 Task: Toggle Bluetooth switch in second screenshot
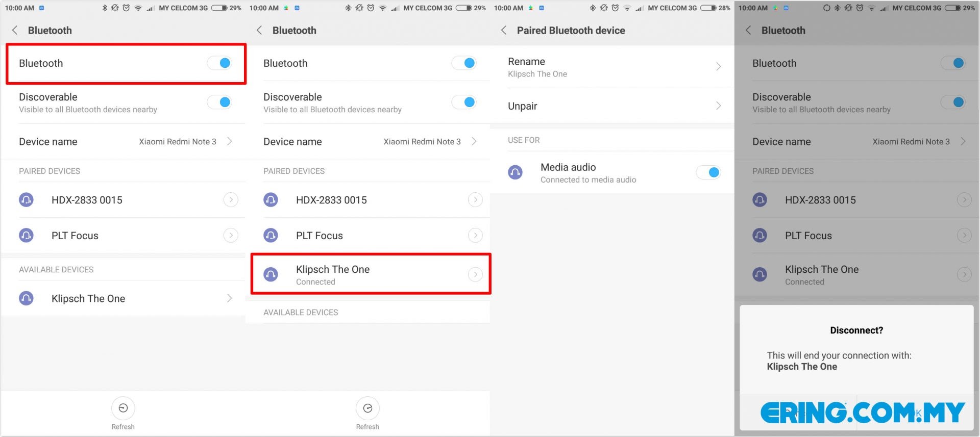[x=464, y=63]
